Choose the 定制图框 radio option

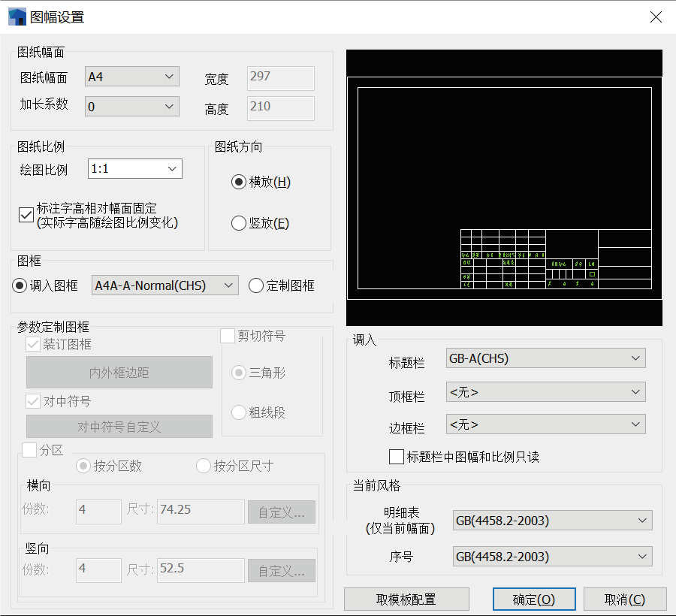click(256, 285)
